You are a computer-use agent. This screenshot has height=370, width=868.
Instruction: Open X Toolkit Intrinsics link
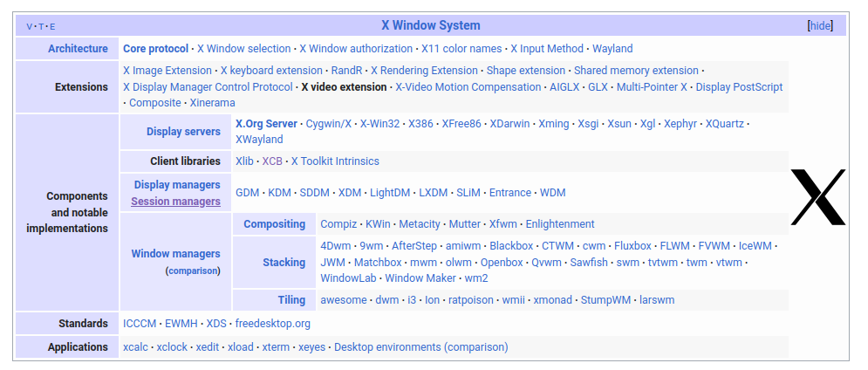[336, 161]
